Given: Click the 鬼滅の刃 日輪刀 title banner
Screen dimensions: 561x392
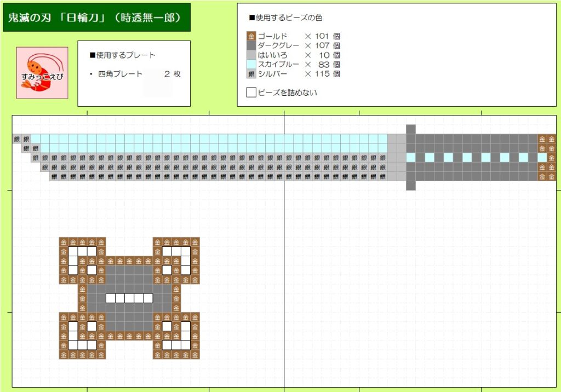Looking at the screenshot, I should (x=96, y=18).
